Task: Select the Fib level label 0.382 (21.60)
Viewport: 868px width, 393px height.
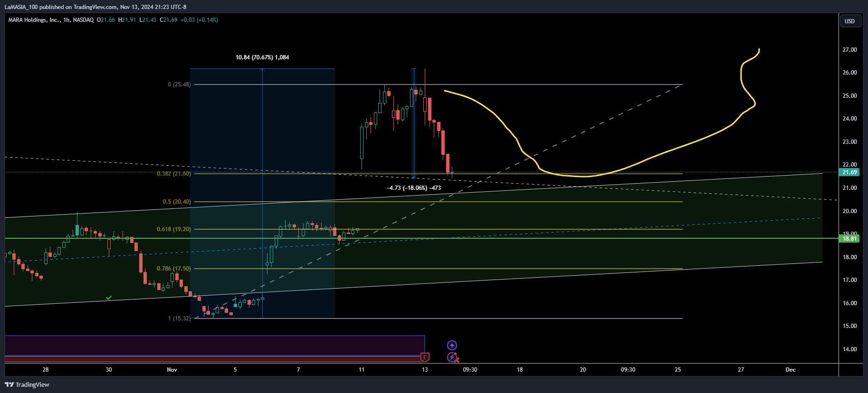Action: click(x=174, y=174)
